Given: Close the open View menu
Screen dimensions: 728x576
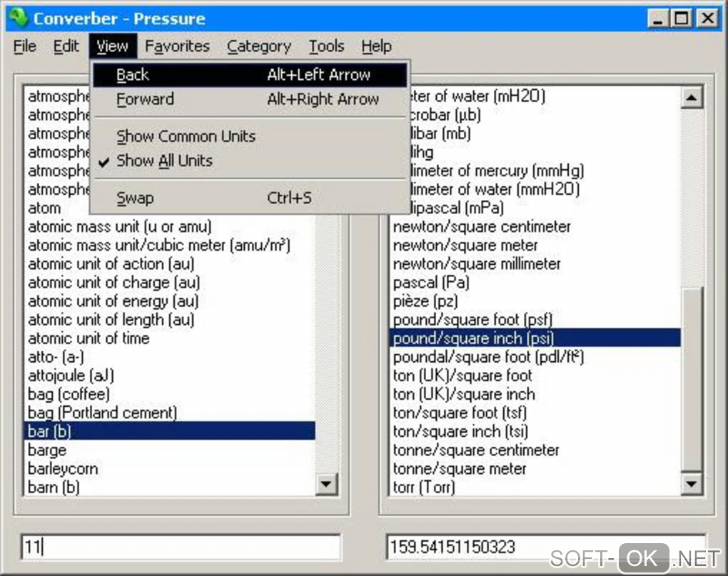Looking at the screenshot, I should tap(112, 46).
